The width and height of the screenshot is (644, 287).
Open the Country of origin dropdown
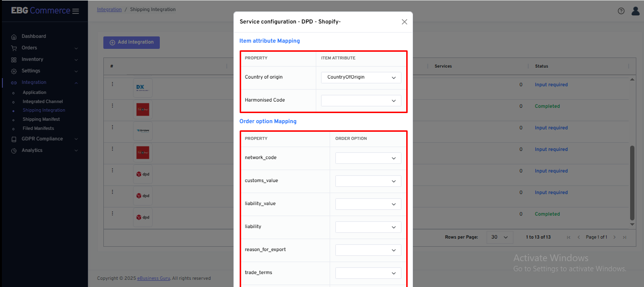[x=361, y=77]
